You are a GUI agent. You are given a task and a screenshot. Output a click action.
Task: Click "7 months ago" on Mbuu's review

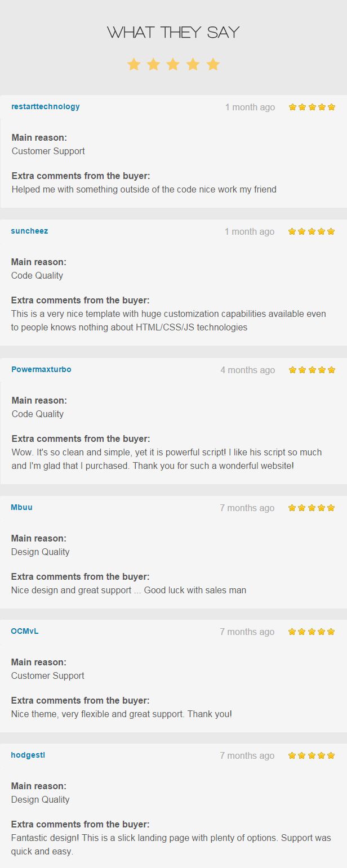coord(247,508)
